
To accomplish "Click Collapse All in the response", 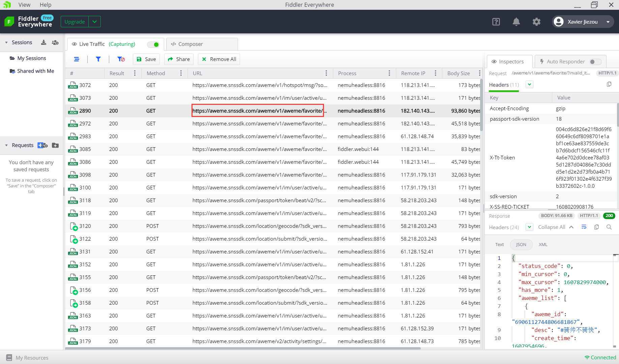I will point(556,227).
